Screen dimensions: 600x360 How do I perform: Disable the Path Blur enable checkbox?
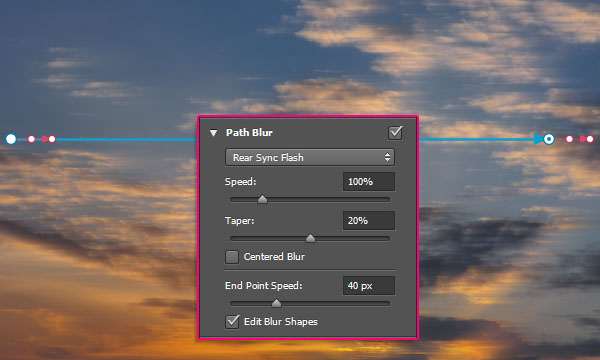pyautogui.click(x=395, y=133)
